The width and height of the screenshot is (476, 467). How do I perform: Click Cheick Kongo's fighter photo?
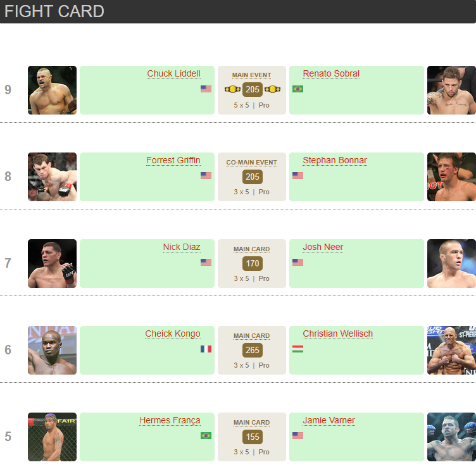[52, 350]
